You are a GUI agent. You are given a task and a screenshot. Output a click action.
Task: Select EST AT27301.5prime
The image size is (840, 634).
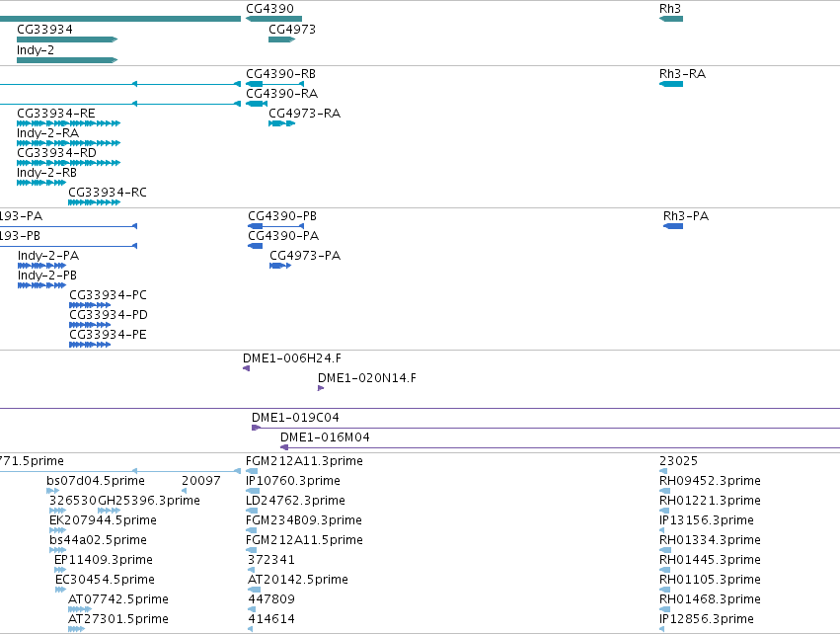[x=77, y=630]
